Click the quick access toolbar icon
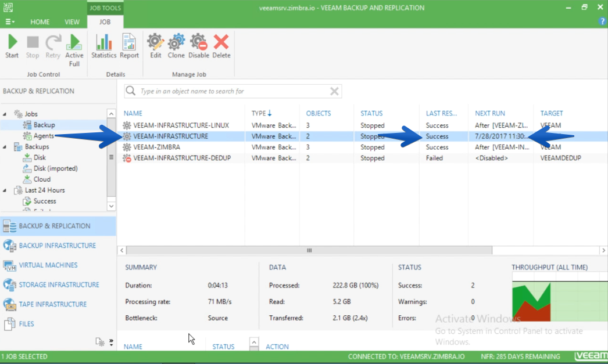The image size is (608, 364). (8, 7)
